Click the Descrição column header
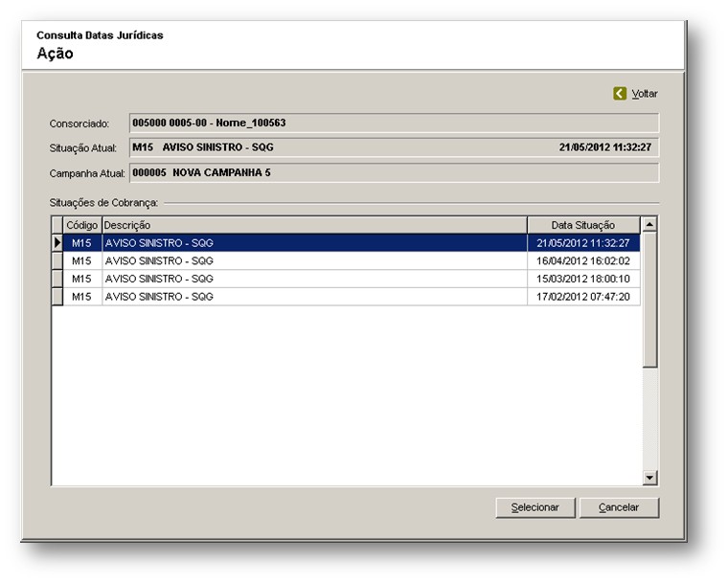The width and height of the screenshot is (728, 583). [314, 225]
